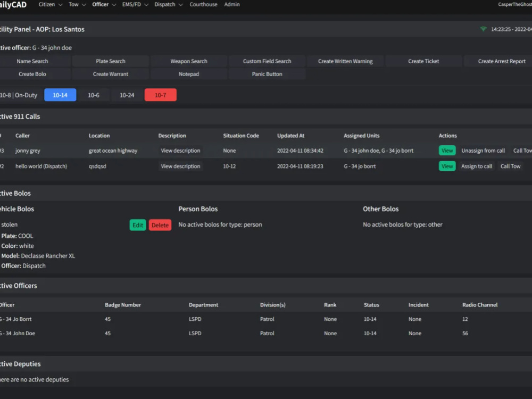Click the Radio Channel column header

point(480,305)
